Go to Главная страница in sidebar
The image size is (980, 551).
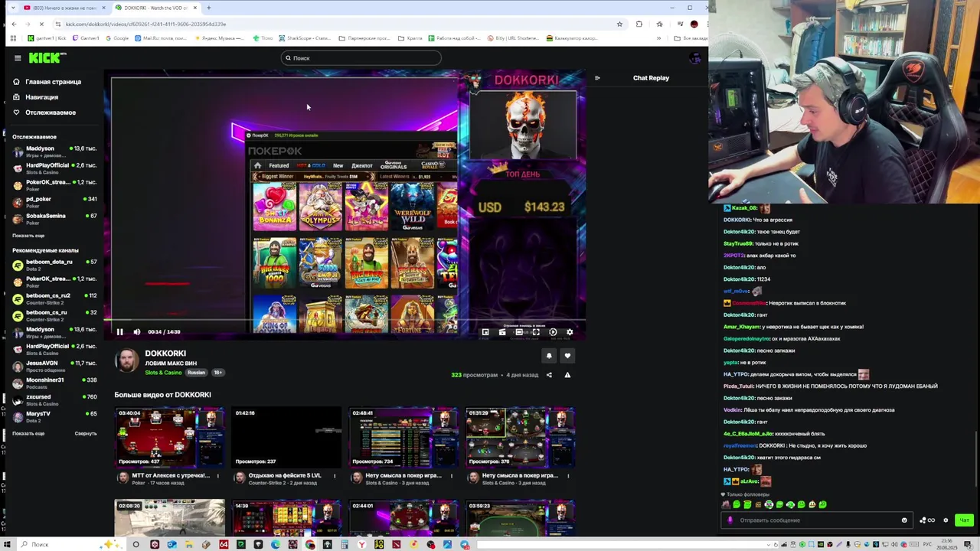pyautogui.click(x=47, y=82)
